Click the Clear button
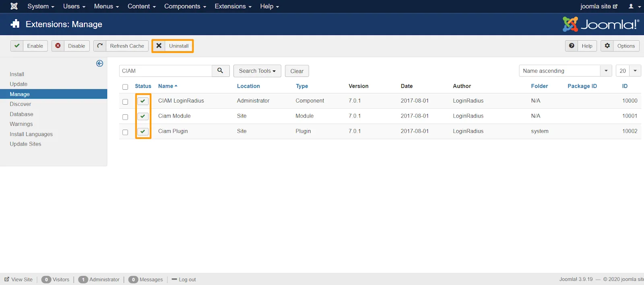The height and width of the screenshot is (285, 644). (297, 71)
